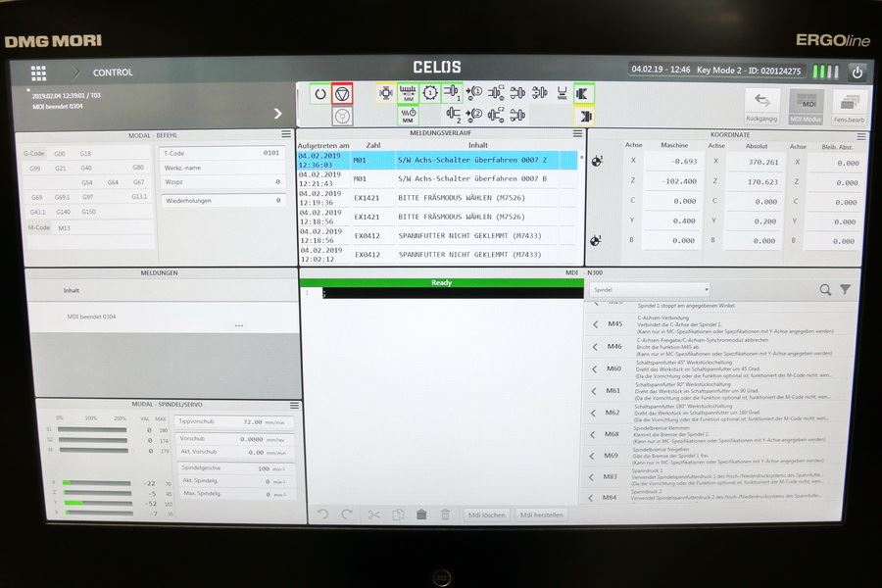Expand status header with right chevron
Screen dimensions: 882x588
point(277,114)
